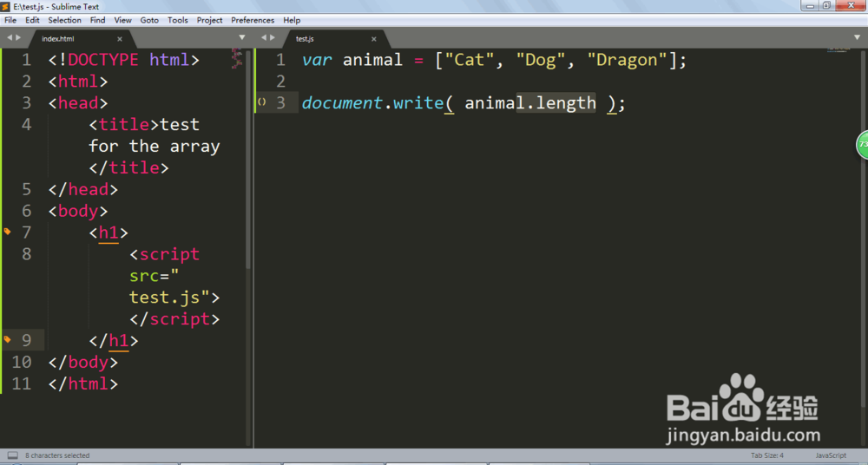Image resolution: width=868 pixels, height=465 pixels.
Task: Click the "8 characters selected" status text
Action: click(x=57, y=455)
